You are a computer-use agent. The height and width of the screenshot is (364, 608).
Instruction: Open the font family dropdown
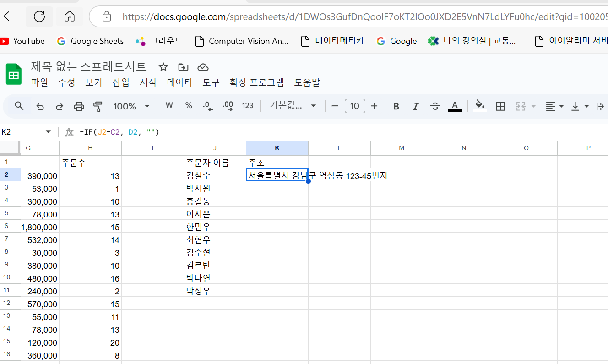tap(293, 106)
